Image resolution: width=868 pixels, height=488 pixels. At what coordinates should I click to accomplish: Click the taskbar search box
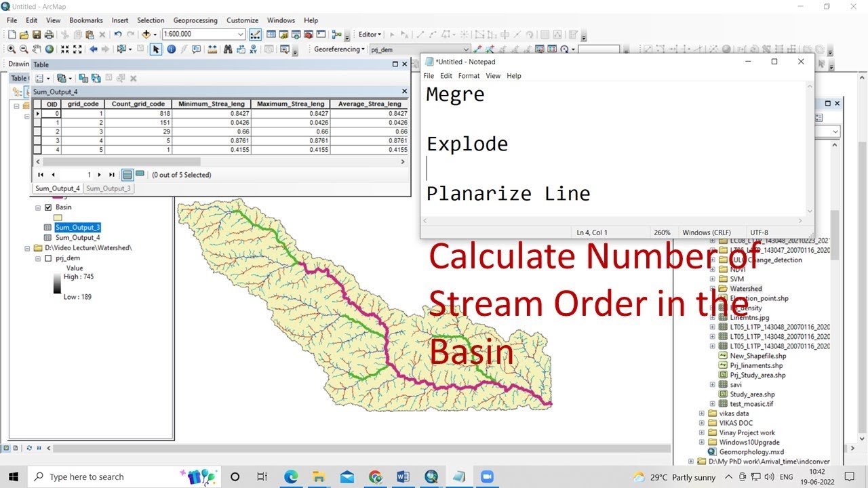tap(125, 476)
